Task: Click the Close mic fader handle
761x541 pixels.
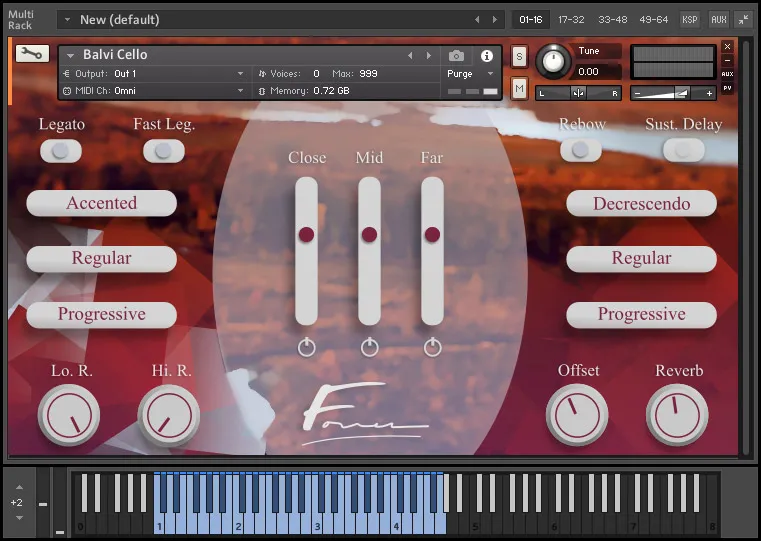Action: point(306,234)
